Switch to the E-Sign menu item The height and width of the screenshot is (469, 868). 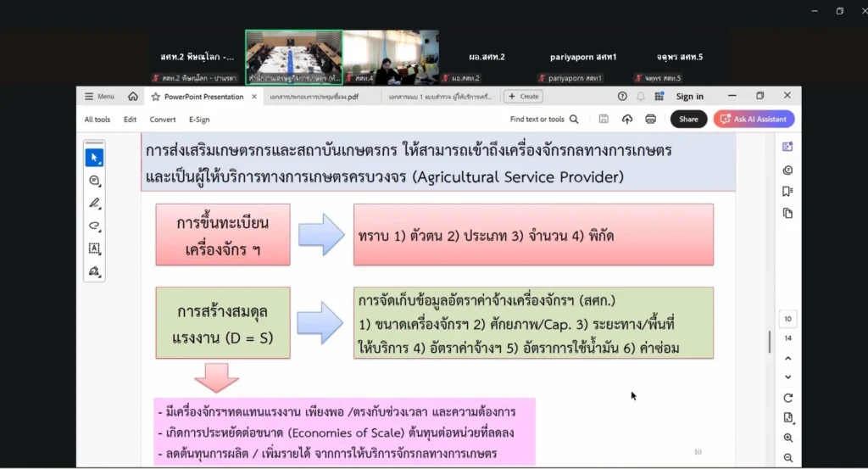199,120
